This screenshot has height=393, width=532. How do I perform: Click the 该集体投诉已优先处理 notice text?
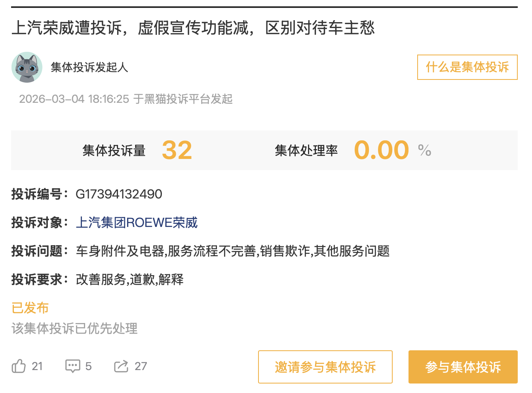(74, 328)
